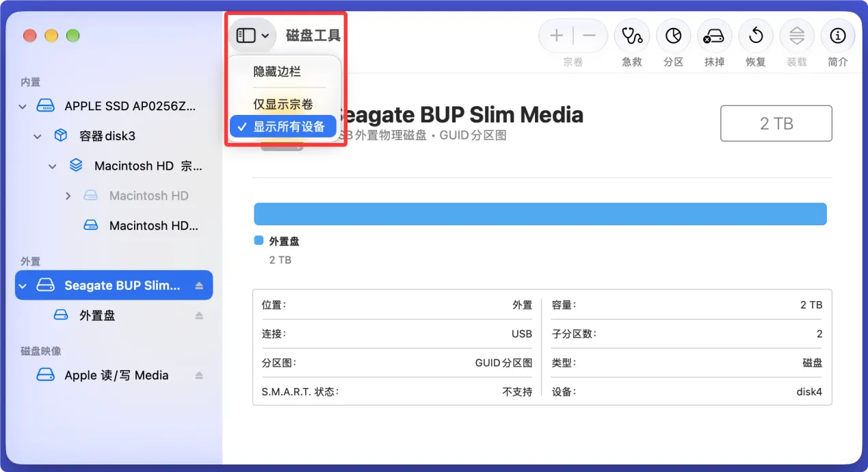Click the 装载 mount icon
Screen dimensions: 868x472
[x=797, y=36]
